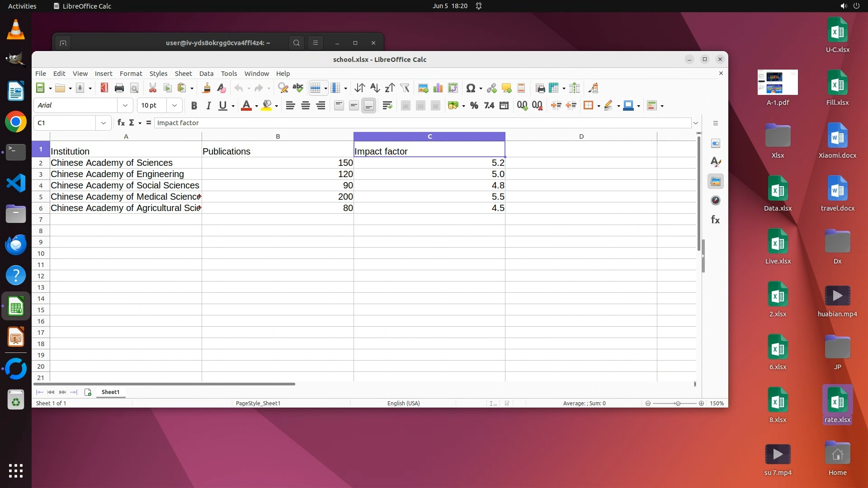Click the Export as PDF icon

(104, 88)
